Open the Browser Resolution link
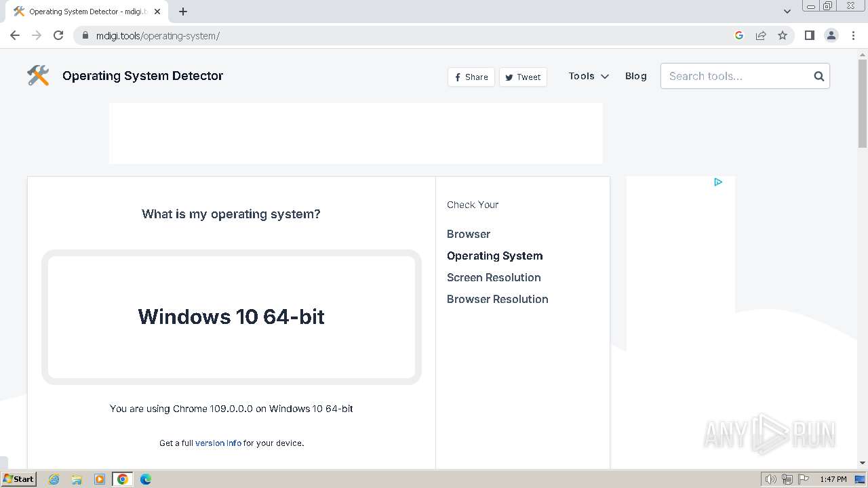Screen dimensions: 868x488 [x=498, y=299]
